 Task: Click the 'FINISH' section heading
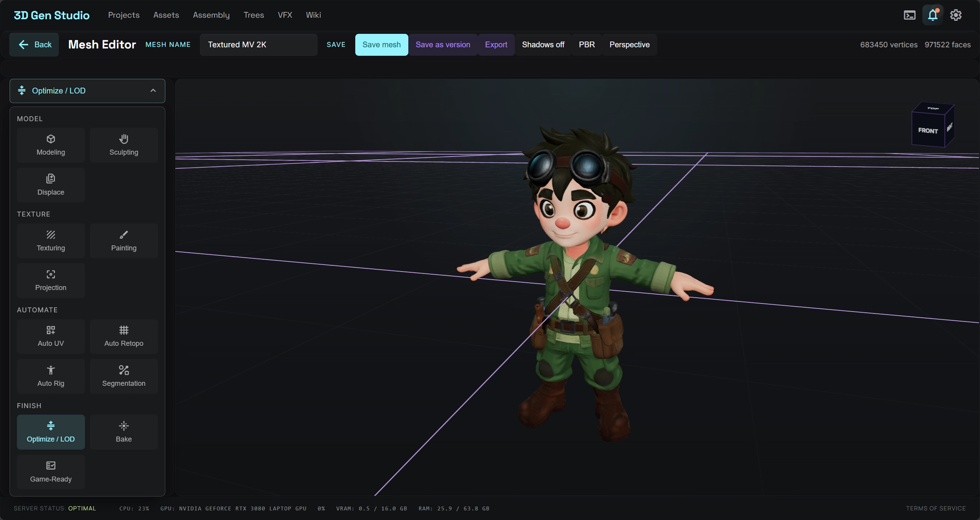click(x=29, y=406)
